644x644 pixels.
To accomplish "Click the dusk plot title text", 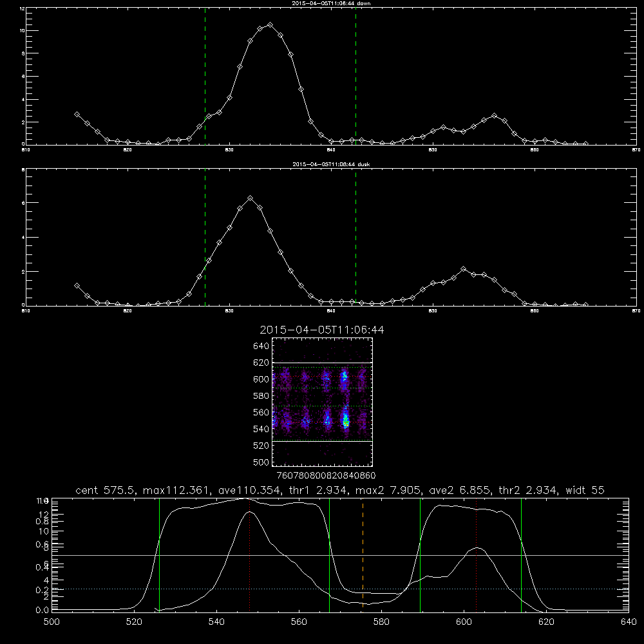I will 331,164.
